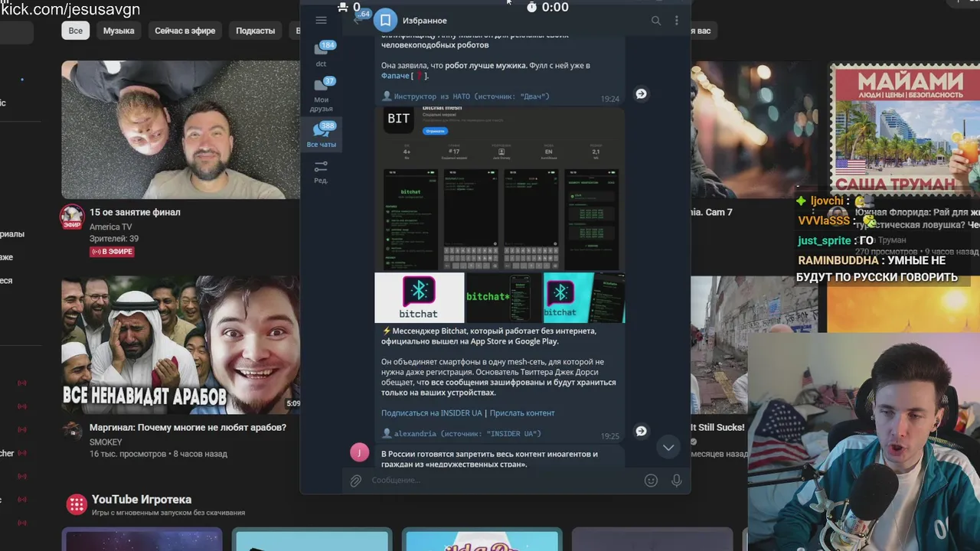This screenshot has height=551, width=980.
Task: Click the YouTube Игротека red icon
Action: (x=76, y=504)
